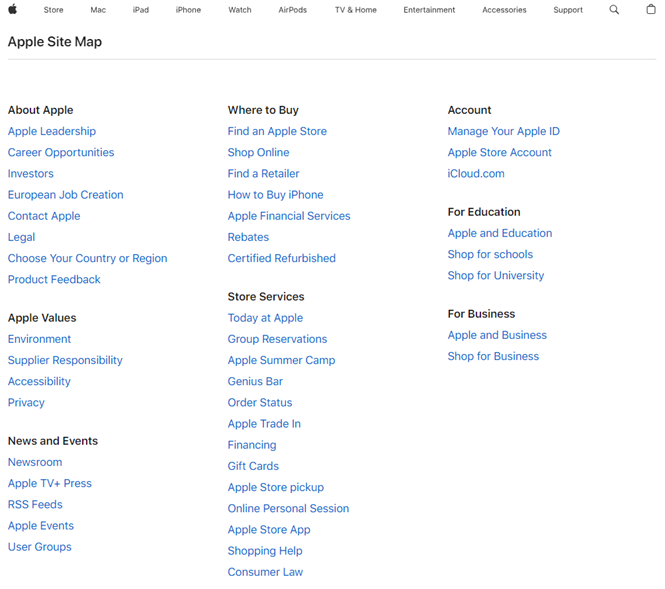Select Find an Apple Store
Screen dimensions: 665x589
tap(277, 131)
